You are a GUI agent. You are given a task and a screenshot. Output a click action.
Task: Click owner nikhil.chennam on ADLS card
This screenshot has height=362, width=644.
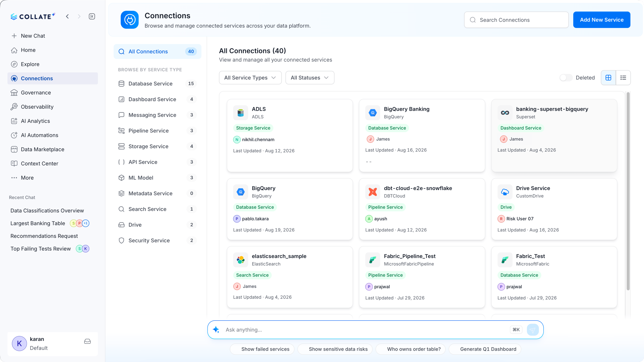pyautogui.click(x=254, y=139)
